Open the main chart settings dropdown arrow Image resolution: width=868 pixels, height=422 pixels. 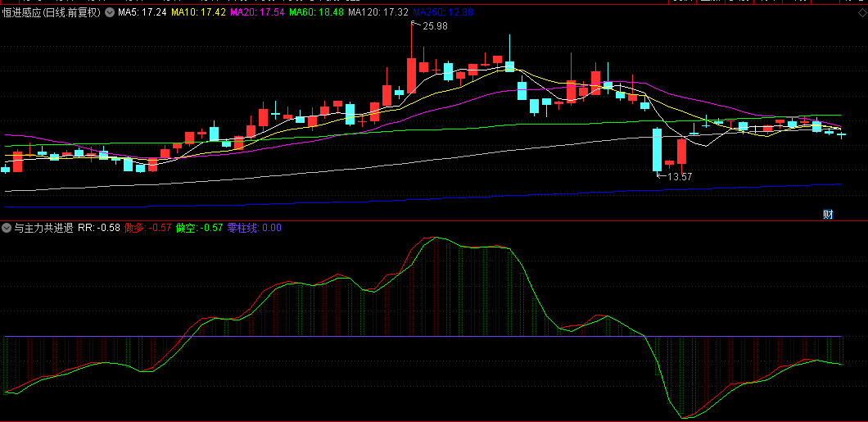point(110,11)
